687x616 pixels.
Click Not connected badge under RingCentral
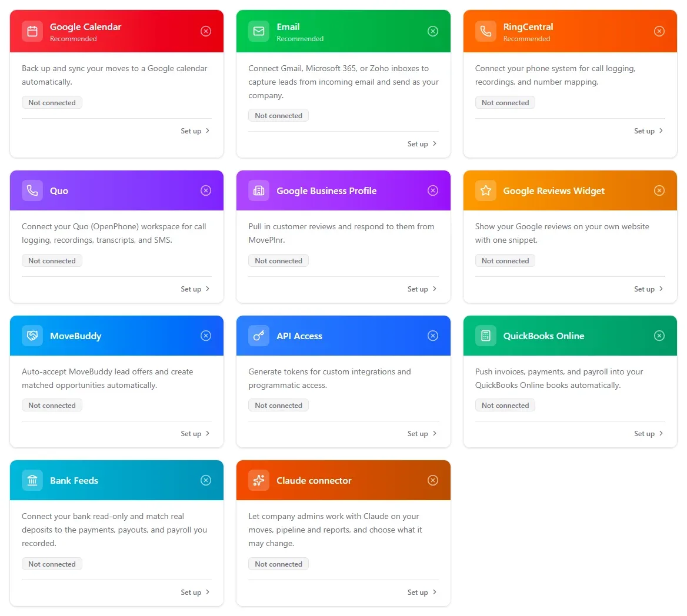tap(505, 102)
